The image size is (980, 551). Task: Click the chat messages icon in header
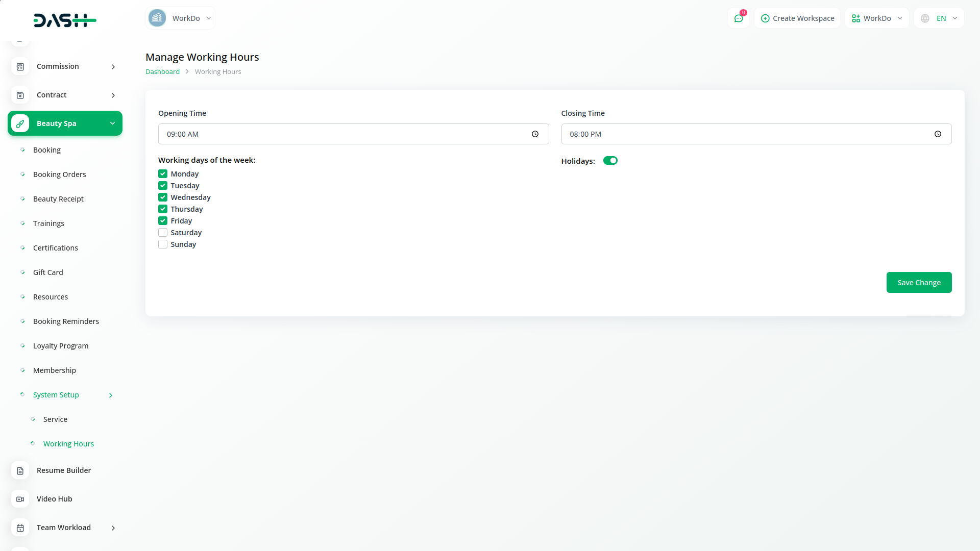(738, 18)
